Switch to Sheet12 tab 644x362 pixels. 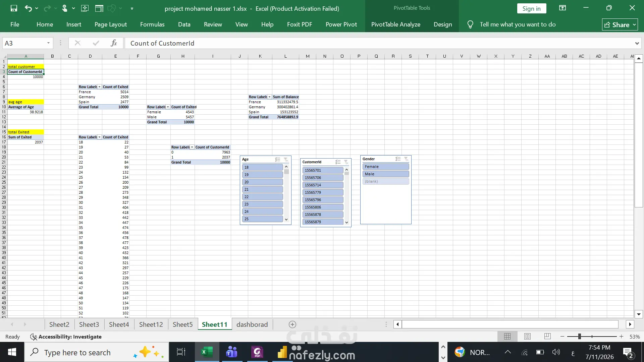151,324
